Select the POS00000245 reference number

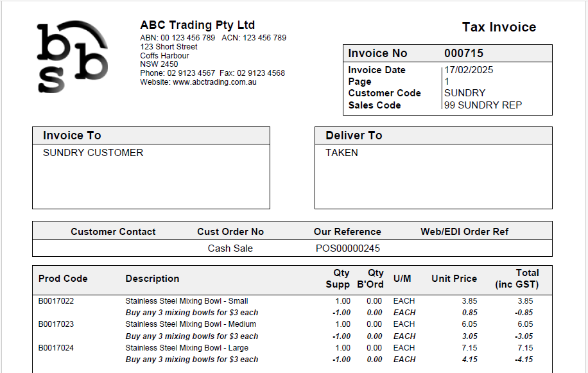(x=347, y=248)
